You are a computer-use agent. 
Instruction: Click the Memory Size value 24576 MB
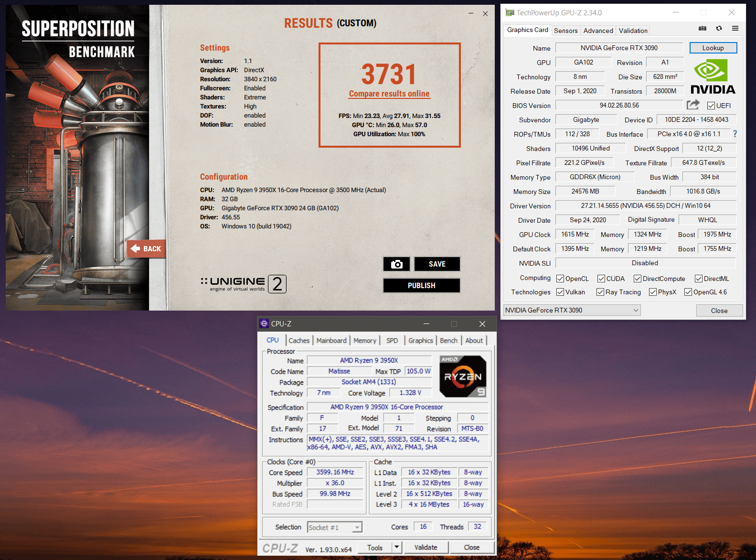pos(585,191)
